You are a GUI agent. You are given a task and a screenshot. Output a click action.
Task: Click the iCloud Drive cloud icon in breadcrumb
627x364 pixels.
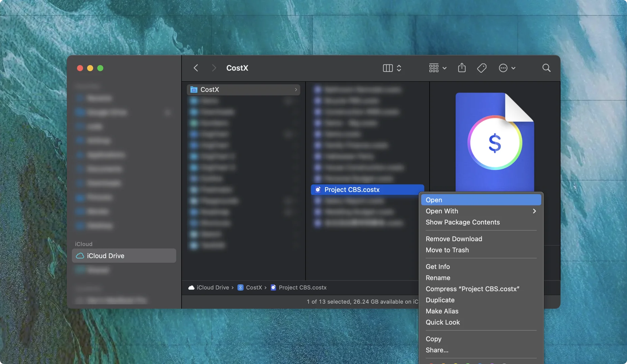191,287
